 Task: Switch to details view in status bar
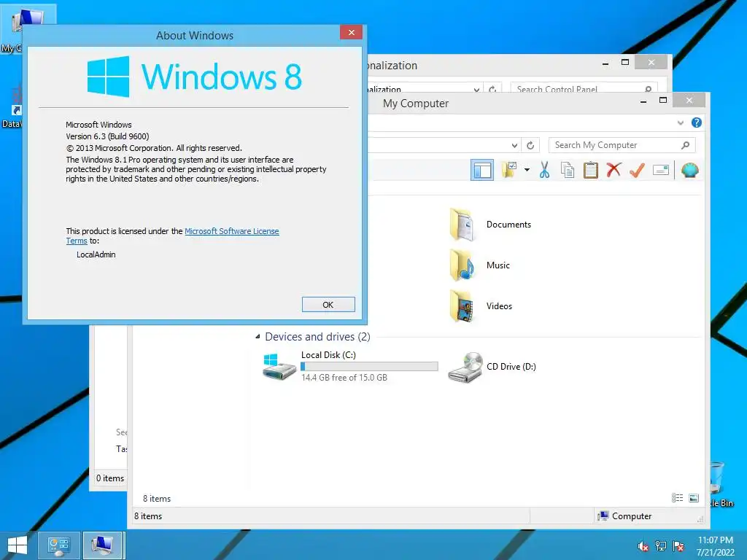pos(678,498)
